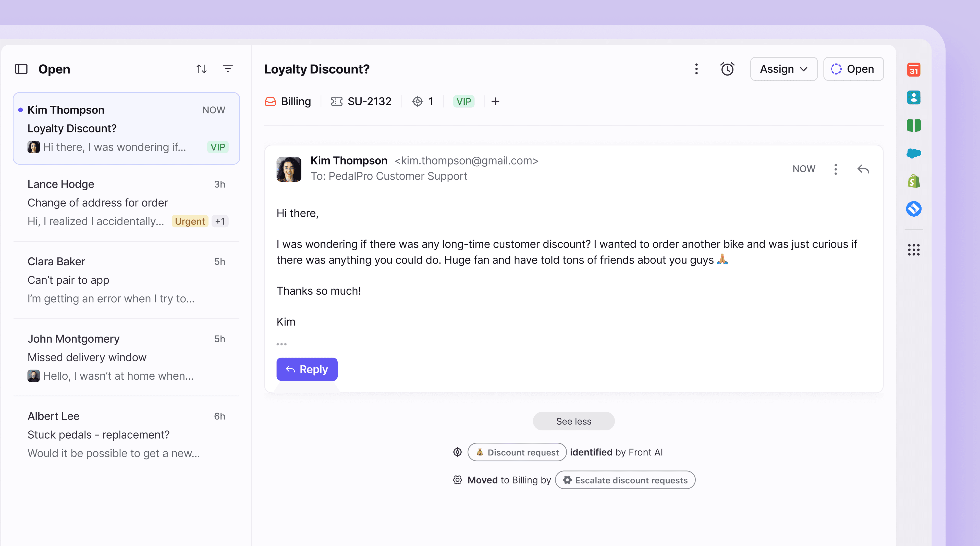Viewport: 980px width, 546px height.
Task: Click Escalate discount requests
Action: (x=625, y=480)
